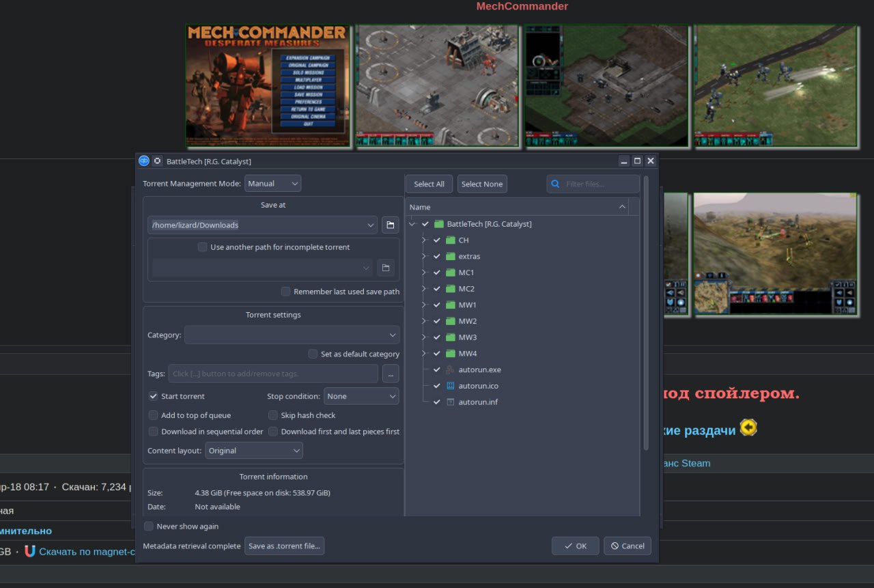Open tags editor with the ellipsis button
874x588 pixels.
click(x=391, y=374)
